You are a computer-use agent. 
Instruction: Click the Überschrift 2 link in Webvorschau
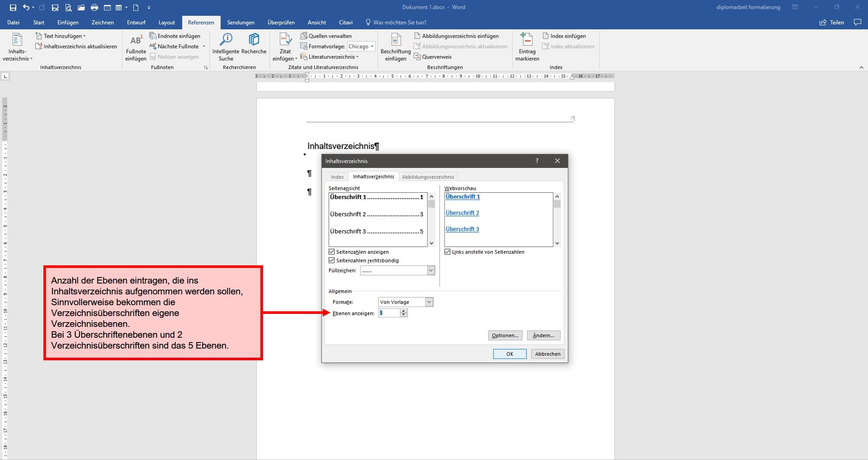[x=462, y=213]
